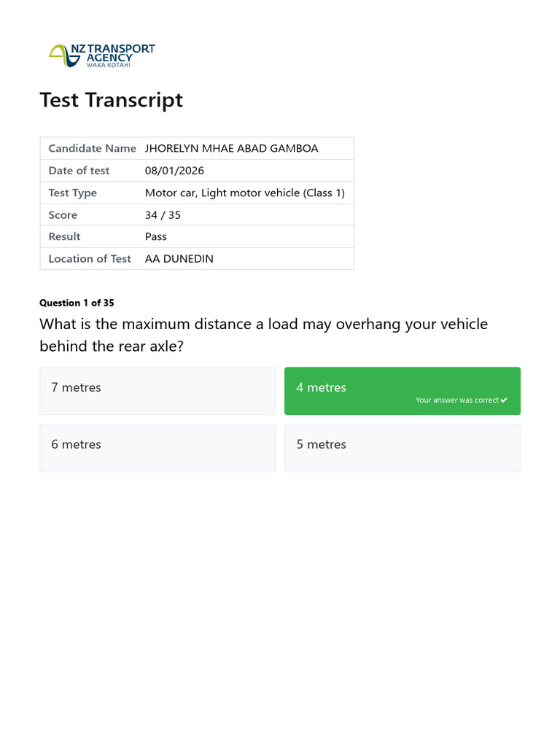Click the "Pass" result value
Image resolution: width=560 pixels, height=747 pixels.
pyautogui.click(x=156, y=236)
